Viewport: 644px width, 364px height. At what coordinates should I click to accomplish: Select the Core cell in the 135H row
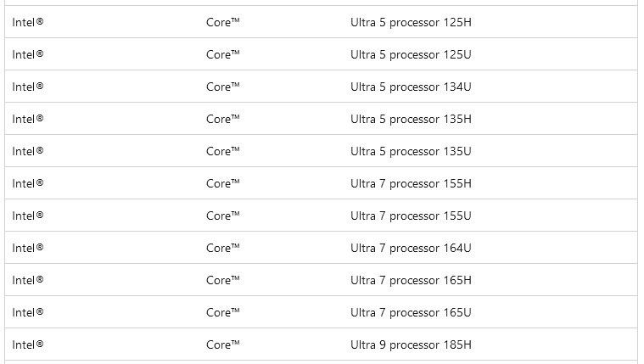pos(223,119)
